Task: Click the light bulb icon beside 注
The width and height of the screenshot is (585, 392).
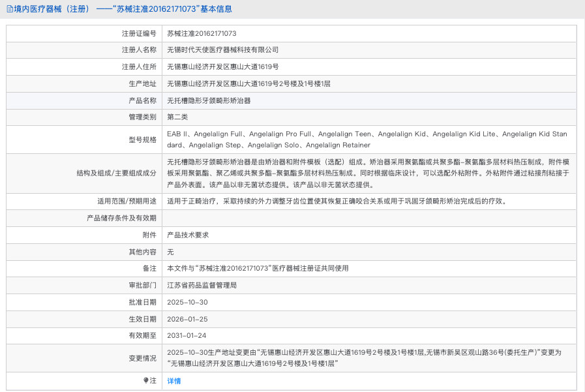Action: (x=146, y=380)
